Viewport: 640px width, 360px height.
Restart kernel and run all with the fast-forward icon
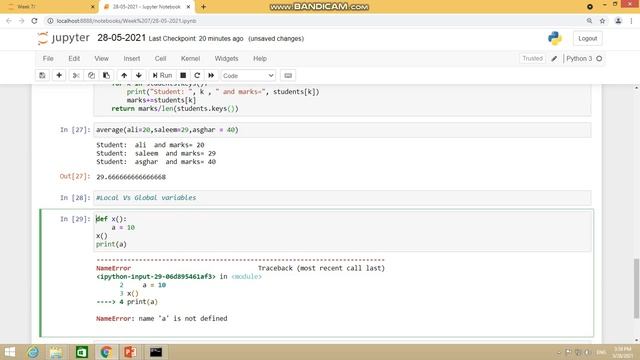[x=211, y=76]
